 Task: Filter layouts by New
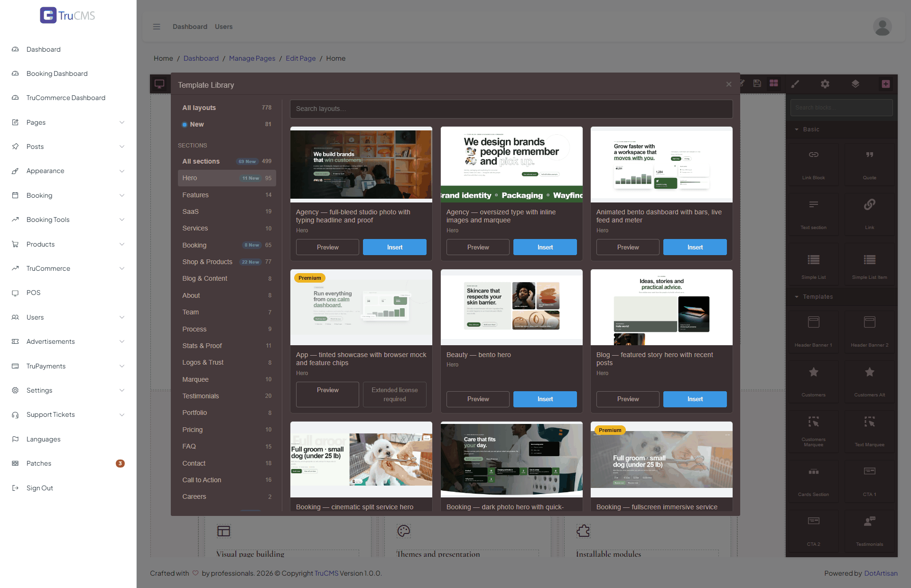(x=227, y=124)
